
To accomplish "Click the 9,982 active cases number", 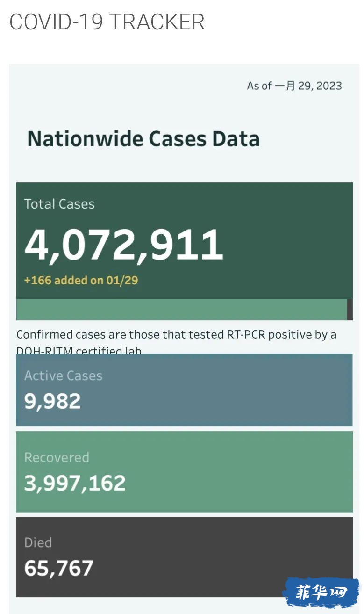I will point(52,401).
